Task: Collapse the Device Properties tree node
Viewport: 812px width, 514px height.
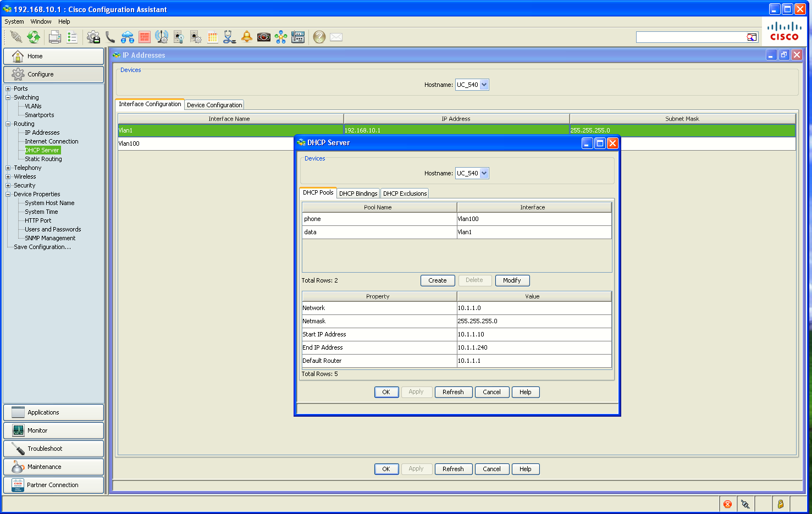Action: pyautogui.click(x=8, y=194)
